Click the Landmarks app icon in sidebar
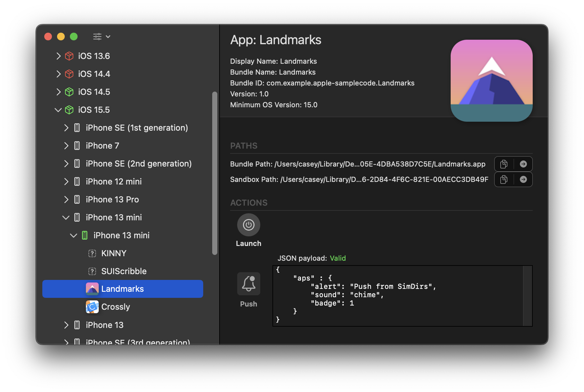The height and width of the screenshot is (392, 584). (92, 289)
